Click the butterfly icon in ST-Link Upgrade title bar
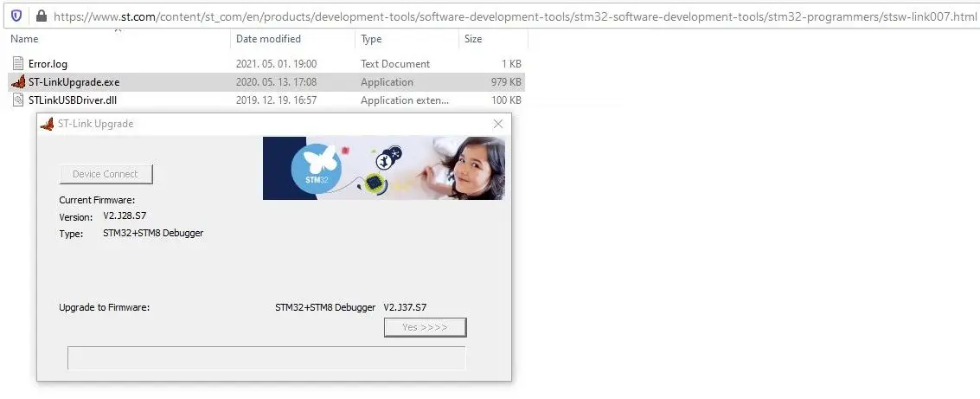 47,124
